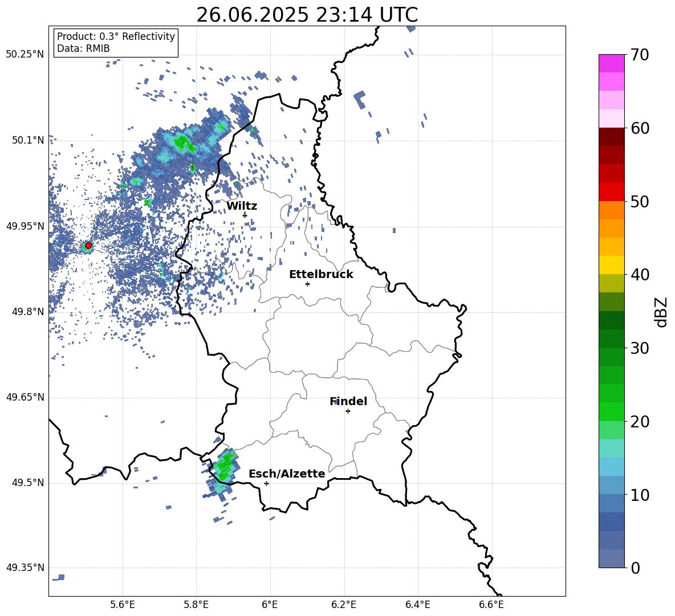Viewport: 675px width, 616px height.
Task: Click the Wiltz station cross marker
Action: tap(245, 215)
